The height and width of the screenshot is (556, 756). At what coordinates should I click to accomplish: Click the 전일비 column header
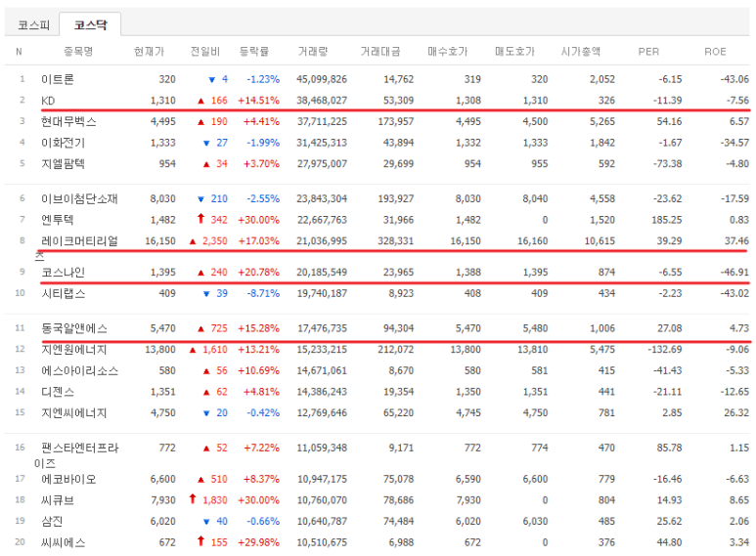(205, 51)
